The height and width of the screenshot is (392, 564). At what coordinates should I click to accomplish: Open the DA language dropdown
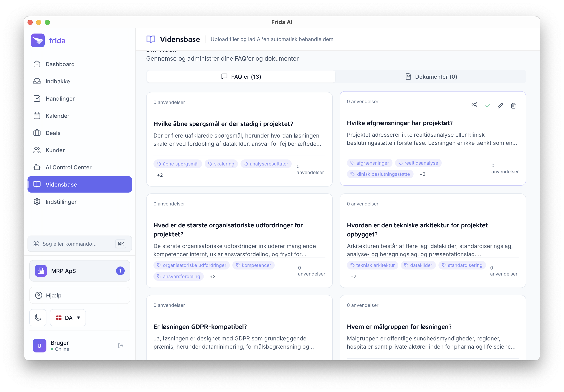pos(68,318)
